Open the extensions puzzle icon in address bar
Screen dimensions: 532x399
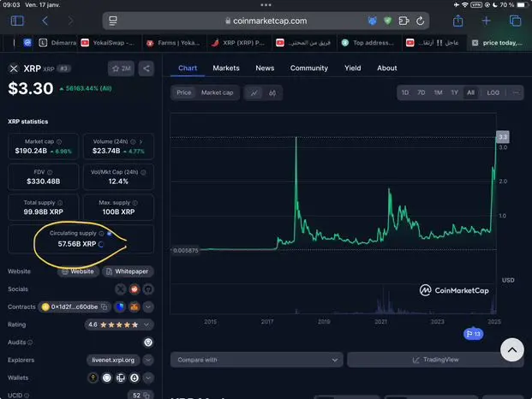coord(403,21)
